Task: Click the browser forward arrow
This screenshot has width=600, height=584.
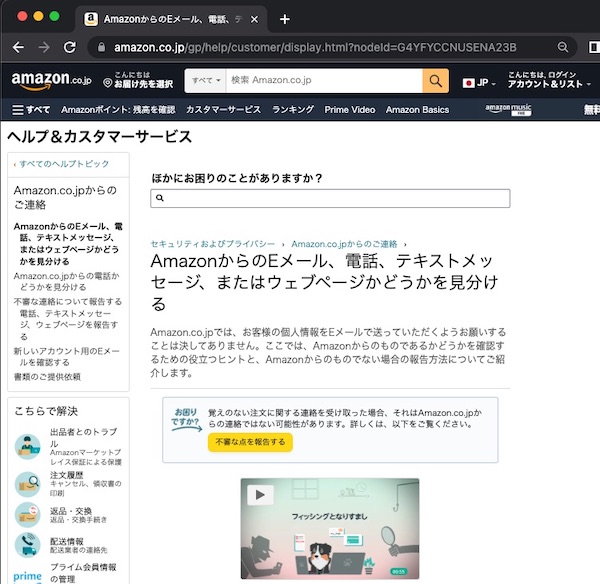Action: [x=44, y=47]
